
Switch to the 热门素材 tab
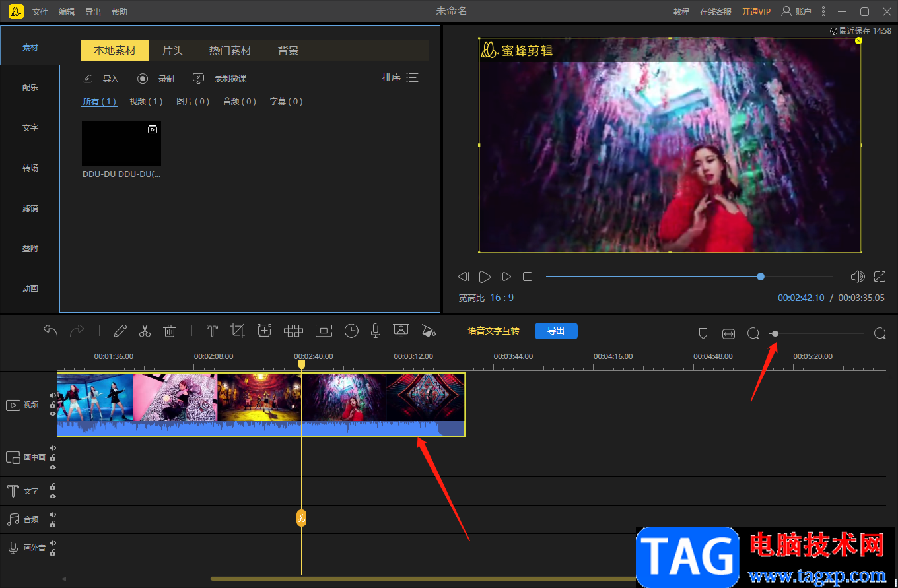[x=230, y=51]
